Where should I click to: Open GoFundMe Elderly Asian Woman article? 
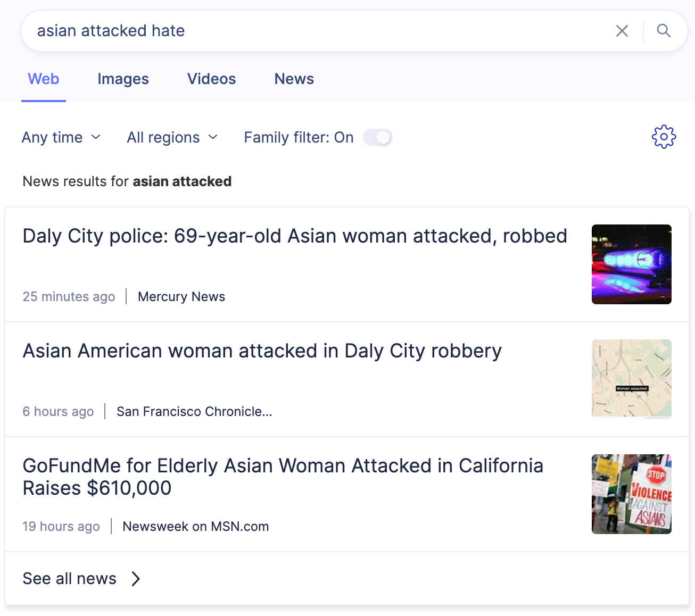tap(283, 477)
